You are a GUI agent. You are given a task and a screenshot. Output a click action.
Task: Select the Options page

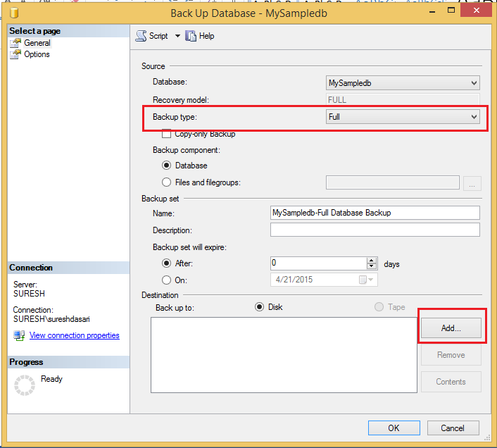[37, 54]
